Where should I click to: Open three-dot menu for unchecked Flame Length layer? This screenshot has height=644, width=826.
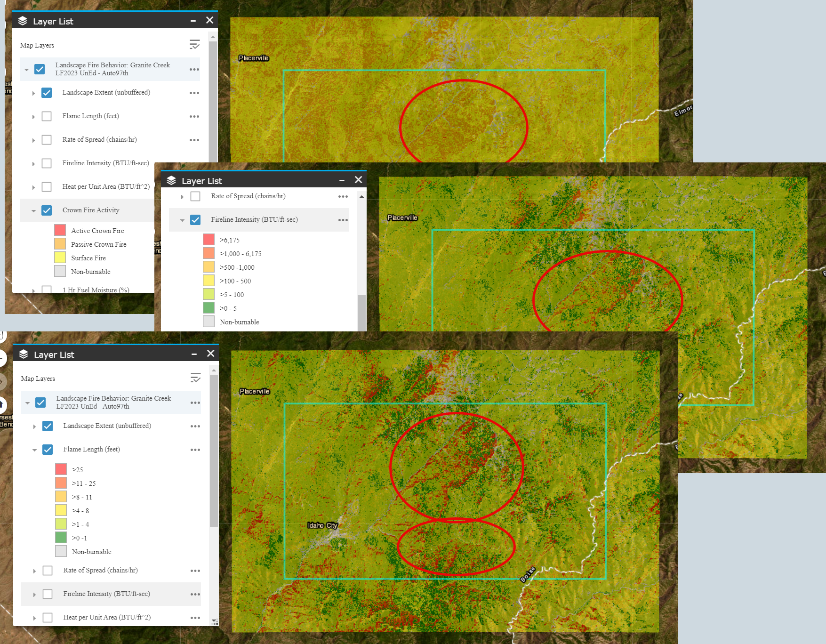tap(194, 116)
